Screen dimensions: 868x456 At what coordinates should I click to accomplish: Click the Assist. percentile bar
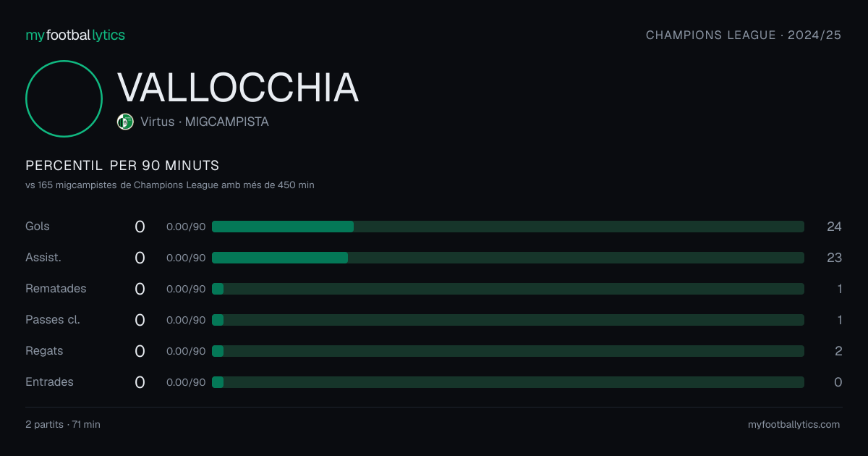pos(508,258)
